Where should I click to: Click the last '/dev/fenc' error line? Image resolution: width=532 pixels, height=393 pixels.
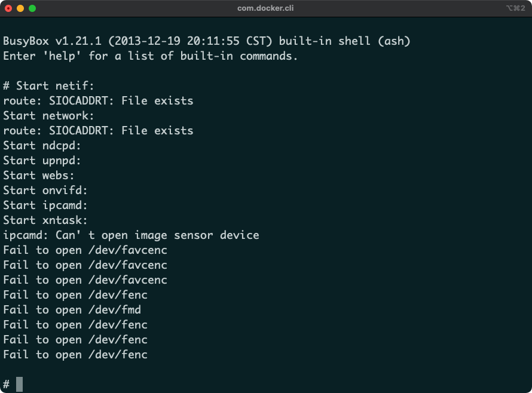(75, 354)
